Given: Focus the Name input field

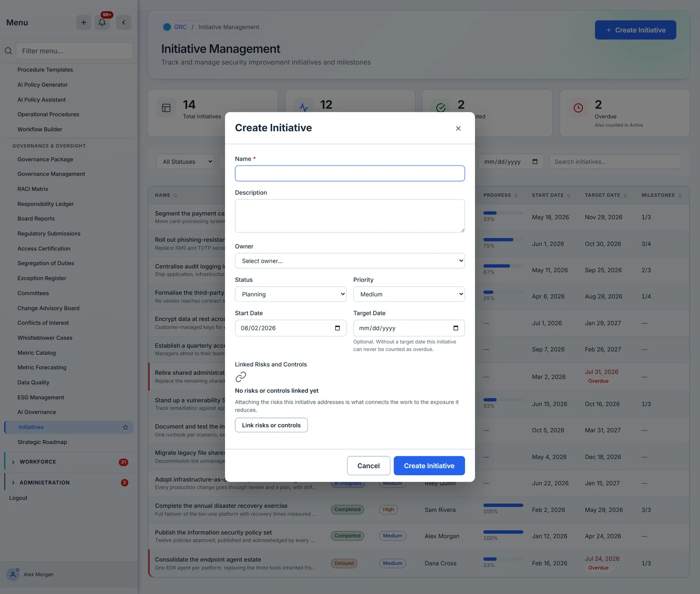Looking at the screenshot, I should [x=350, y=173].
